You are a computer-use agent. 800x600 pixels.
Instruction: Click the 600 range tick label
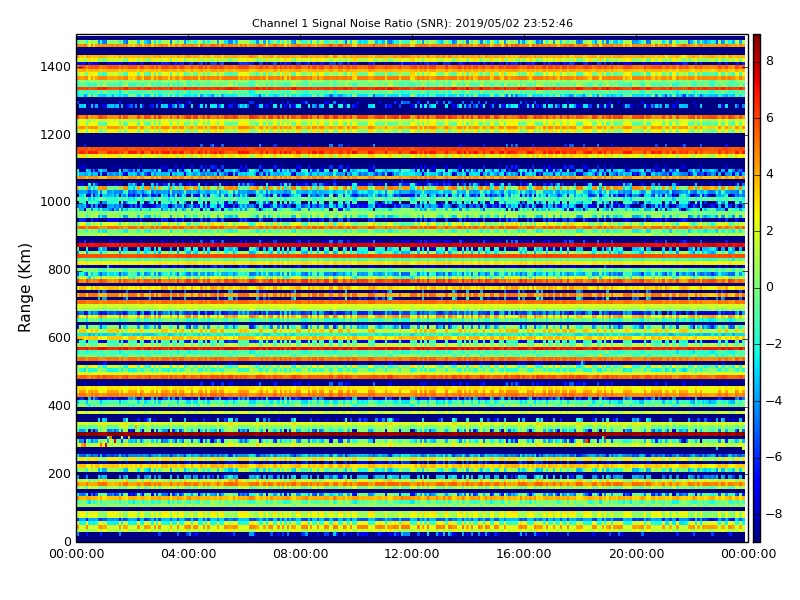pyautogui.click(x=59, y=338)
